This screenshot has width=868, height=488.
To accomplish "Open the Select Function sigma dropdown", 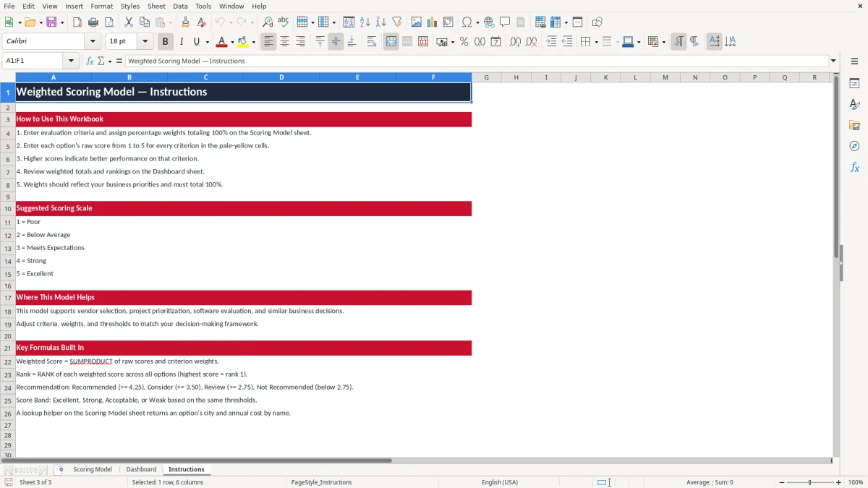I will (x=109, y=61).
